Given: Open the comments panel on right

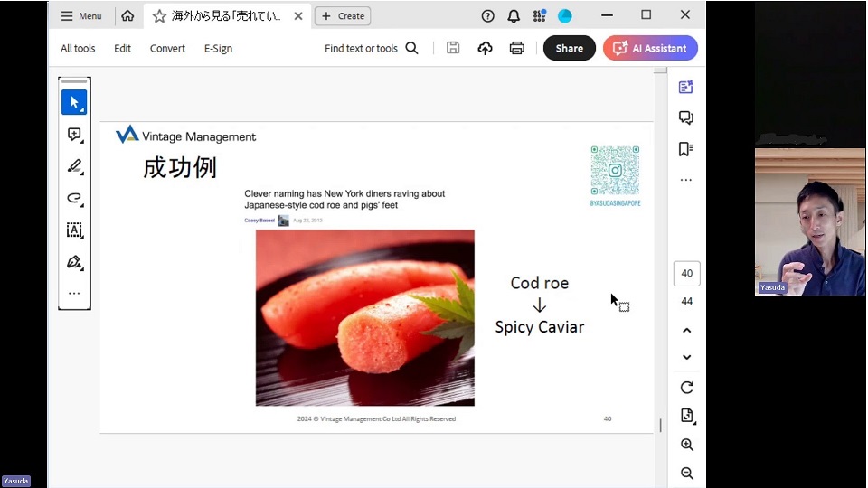Looking at the screenshot, I should pyautogui.click(x=686, y=117).
